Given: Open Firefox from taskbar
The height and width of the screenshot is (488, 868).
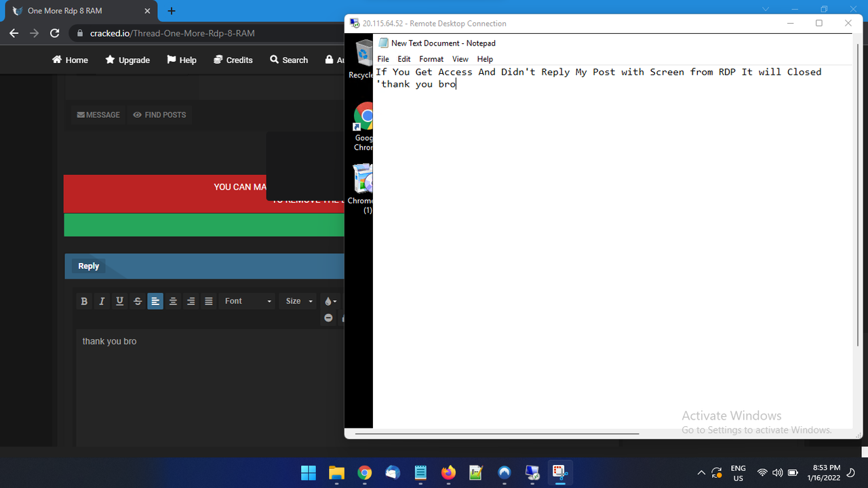Looking at the screenshot, I should [x=448, y=472].
